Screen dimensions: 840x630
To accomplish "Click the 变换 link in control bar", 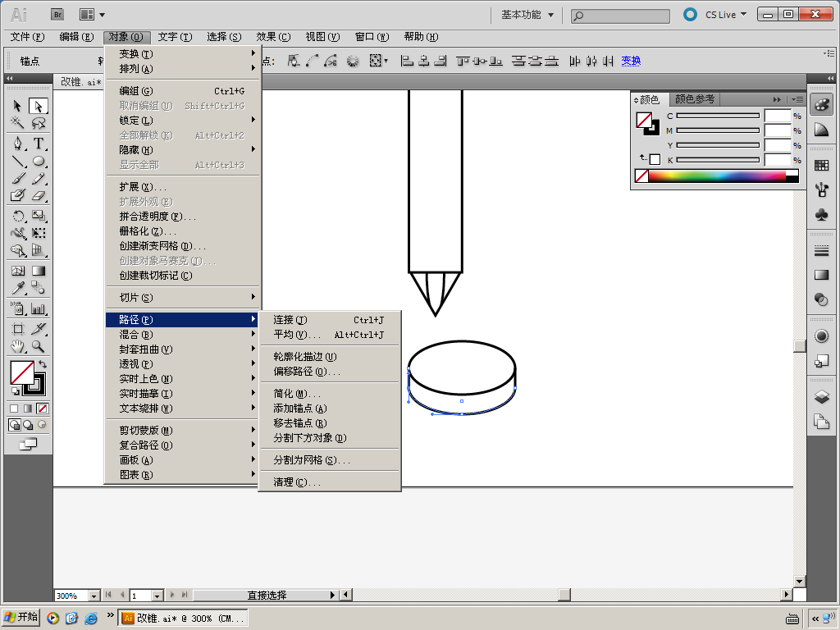I will (x=631, y=61).
